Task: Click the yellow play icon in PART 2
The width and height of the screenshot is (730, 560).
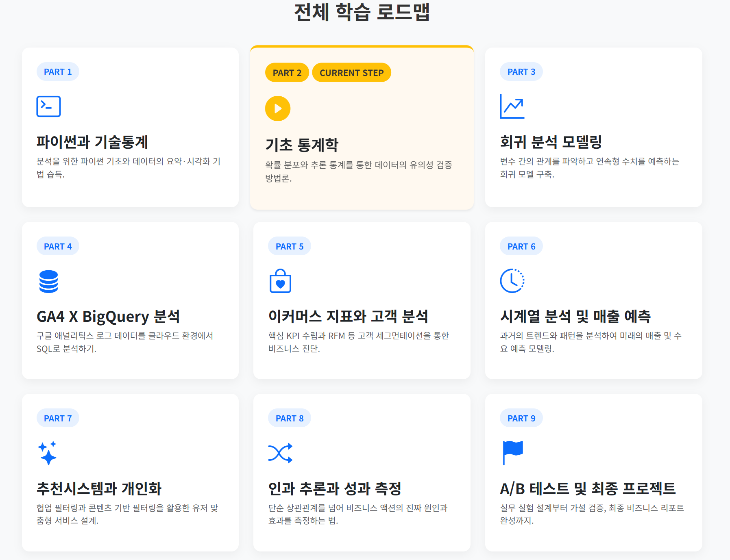Action: [278, 109]
